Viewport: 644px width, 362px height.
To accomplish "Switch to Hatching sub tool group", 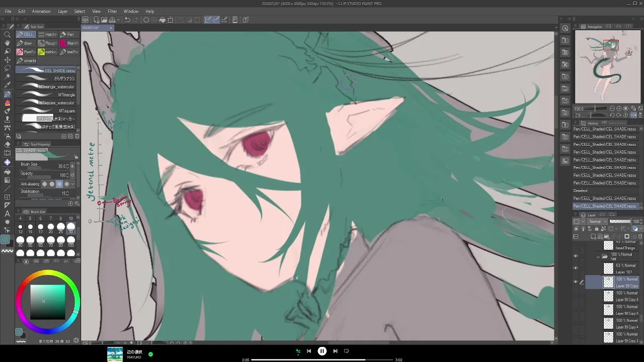I will pyautogui.click(x=48, y=35).
